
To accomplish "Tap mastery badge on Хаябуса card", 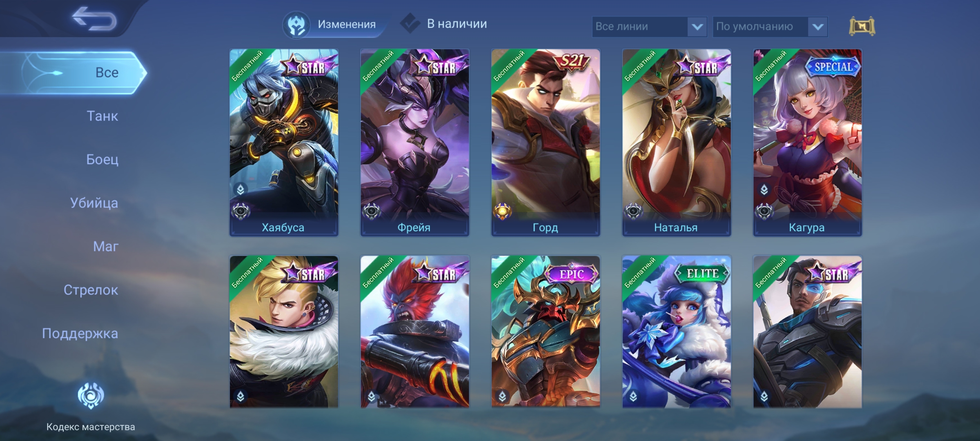I will [x=241, y=212].
